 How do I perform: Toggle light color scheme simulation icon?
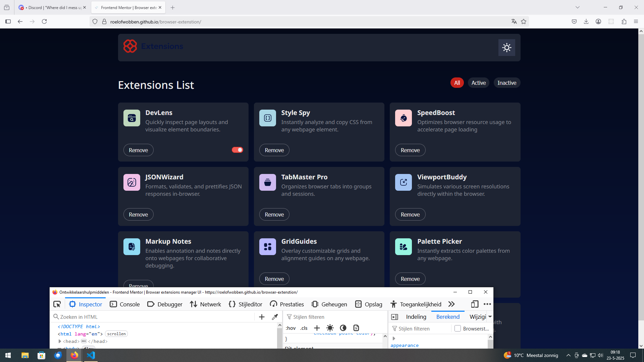tap(330, 328)
